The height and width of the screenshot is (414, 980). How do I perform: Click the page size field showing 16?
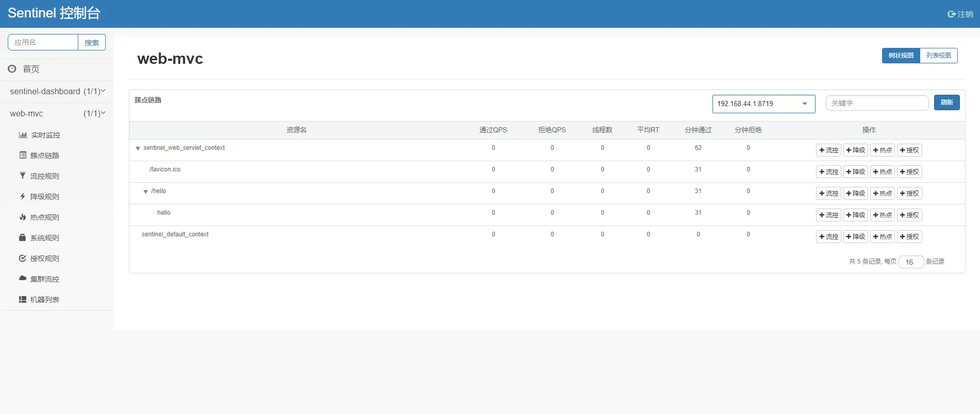911,262
